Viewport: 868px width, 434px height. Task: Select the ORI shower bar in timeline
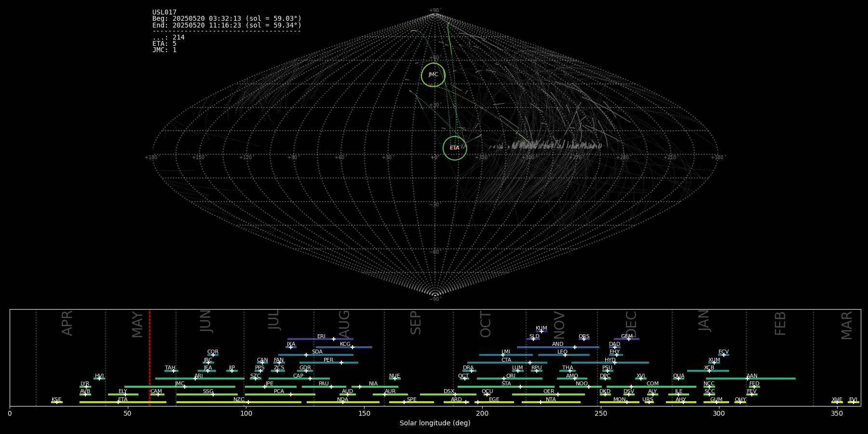click(510, 379)
